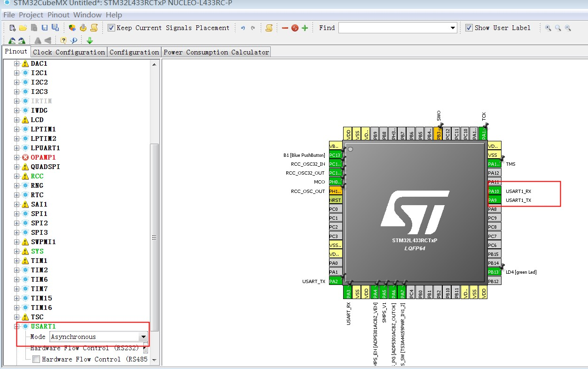The image size is (588, 369).
Task: Select the LCD tree item
Action: pos(37,120)
